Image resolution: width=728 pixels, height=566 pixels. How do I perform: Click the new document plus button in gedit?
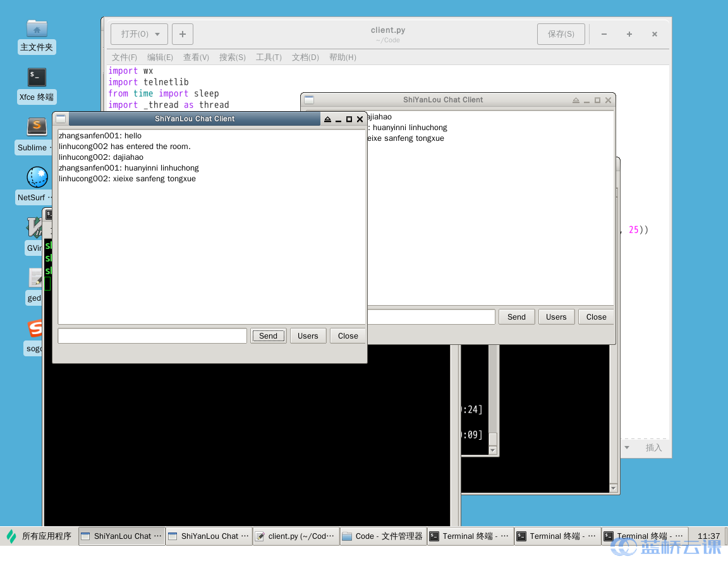tap(183, 34)
